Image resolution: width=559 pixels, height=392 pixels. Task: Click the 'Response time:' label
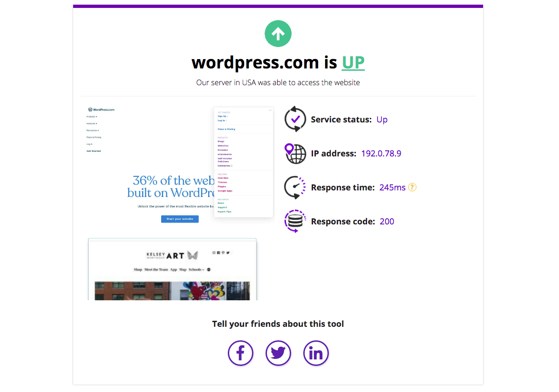(343, 188)
